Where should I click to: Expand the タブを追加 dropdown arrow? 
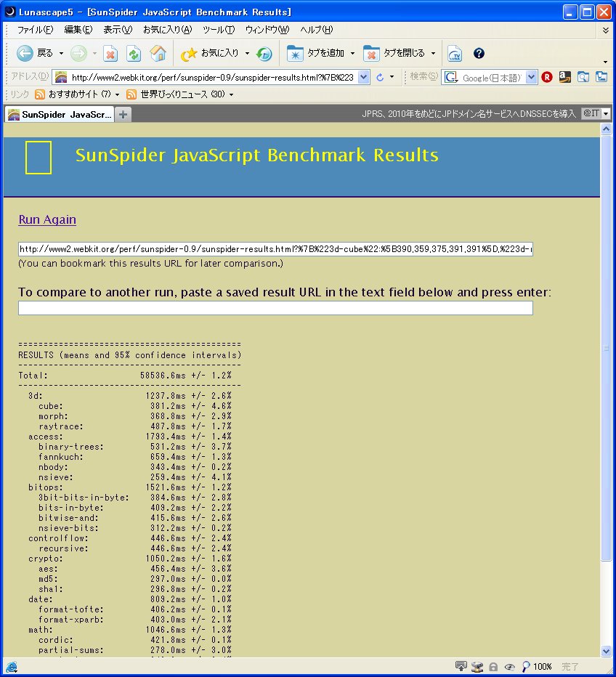point(353,54)
